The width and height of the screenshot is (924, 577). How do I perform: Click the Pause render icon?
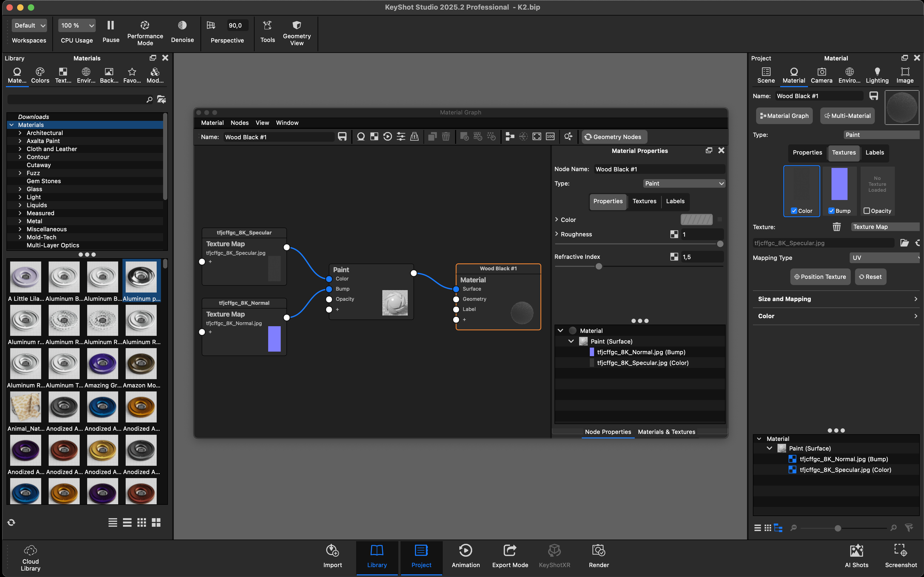pyautogui.click(x=111, y=26)
